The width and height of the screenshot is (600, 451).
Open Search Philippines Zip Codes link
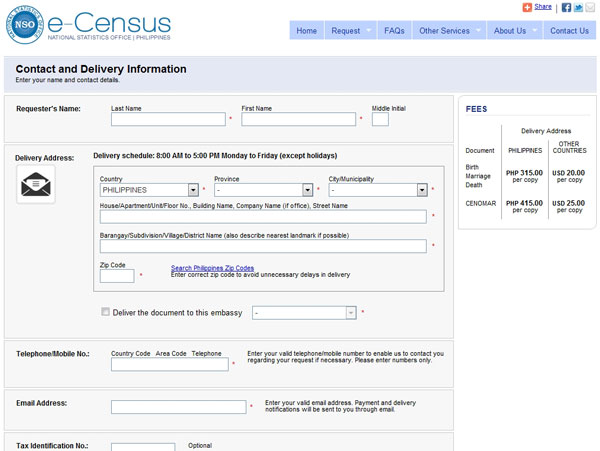click(x=212, y=268)
